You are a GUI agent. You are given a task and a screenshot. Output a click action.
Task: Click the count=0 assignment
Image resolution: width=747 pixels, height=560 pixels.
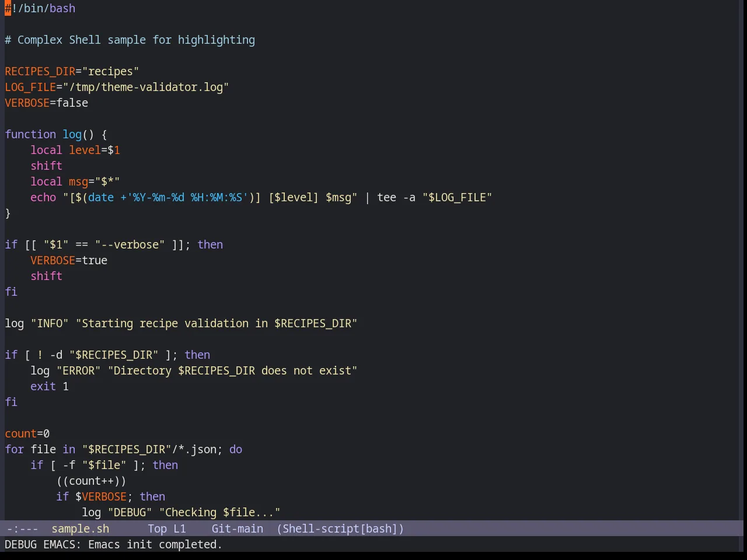click(27, 434)
